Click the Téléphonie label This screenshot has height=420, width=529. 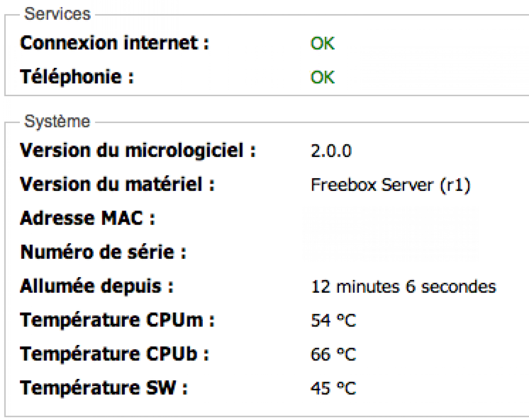pyautogui.click(x=77, y=77)
